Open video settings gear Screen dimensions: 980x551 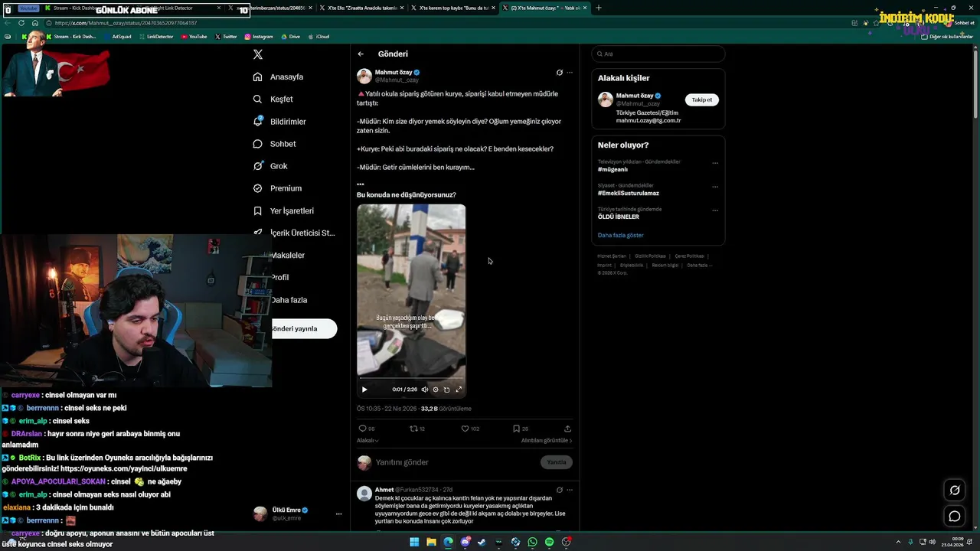[436, 390]
